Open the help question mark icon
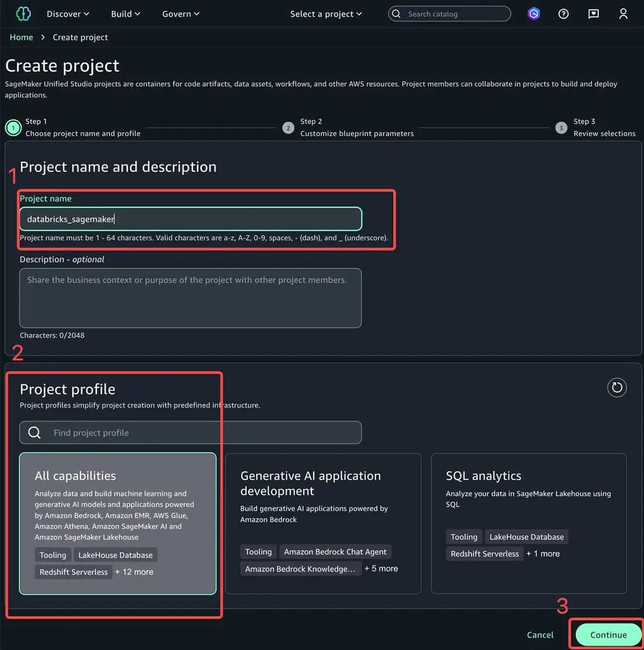This screenshot has width=644, height=650. pos(563,13)
